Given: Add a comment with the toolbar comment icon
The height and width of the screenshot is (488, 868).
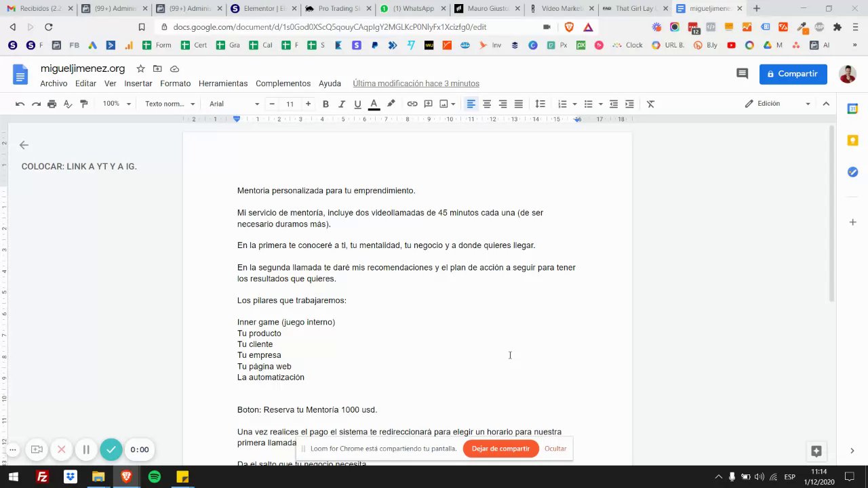Looking at the screenshot, I should coord(428,104).
